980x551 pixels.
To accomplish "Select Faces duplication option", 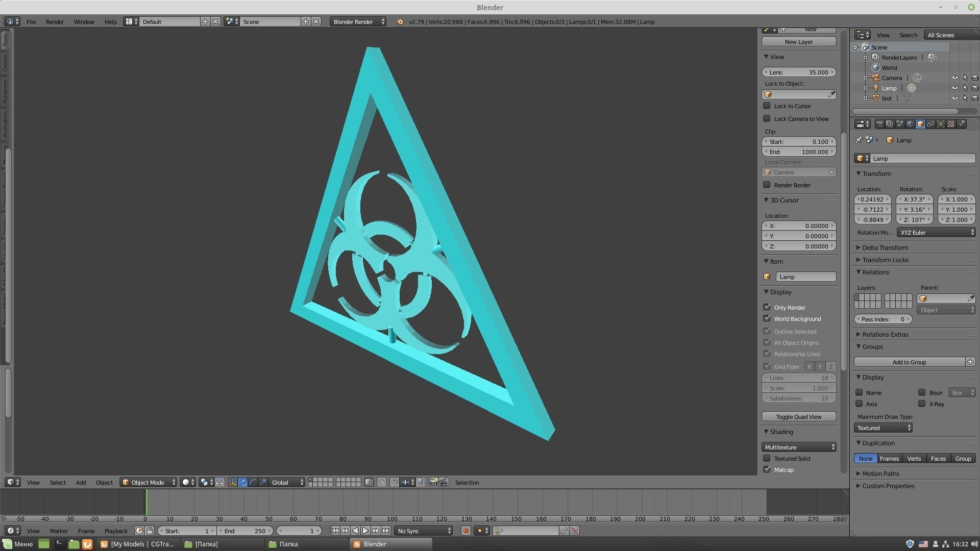I will (938, 459).
